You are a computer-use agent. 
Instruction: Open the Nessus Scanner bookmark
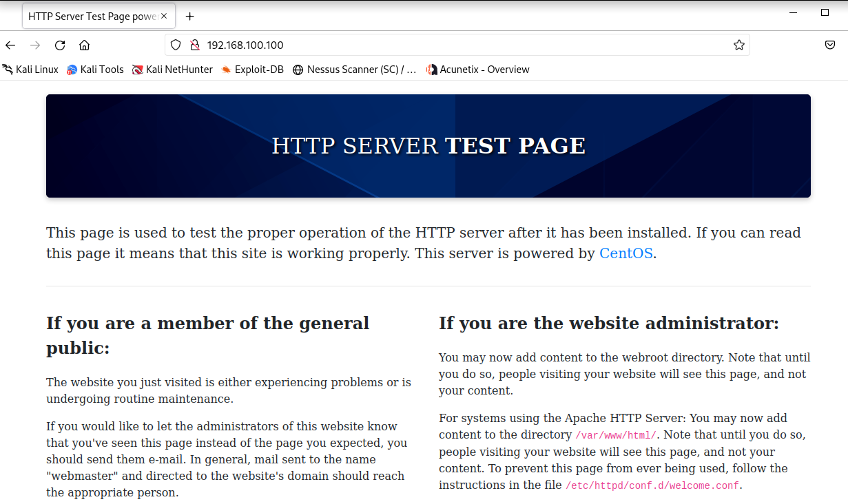coord(355,70)
